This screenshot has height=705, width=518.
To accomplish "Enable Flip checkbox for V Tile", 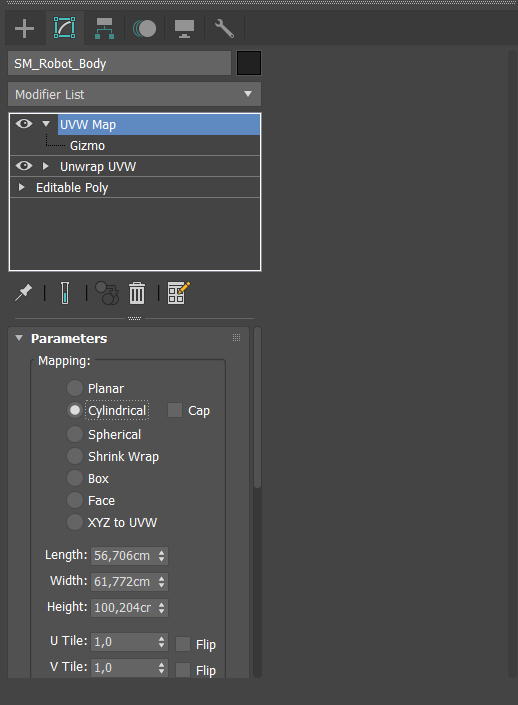I will [183, 670].
